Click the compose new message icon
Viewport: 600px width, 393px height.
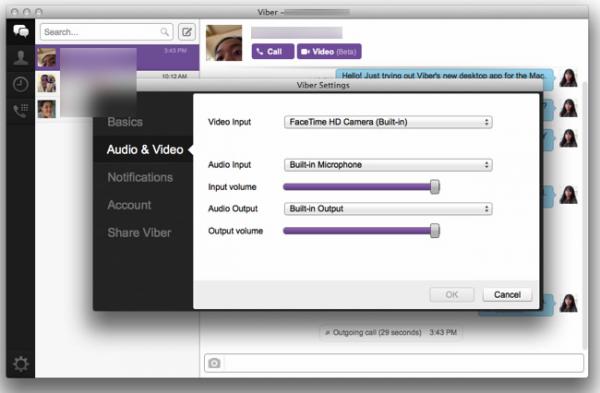click(187, 32)
